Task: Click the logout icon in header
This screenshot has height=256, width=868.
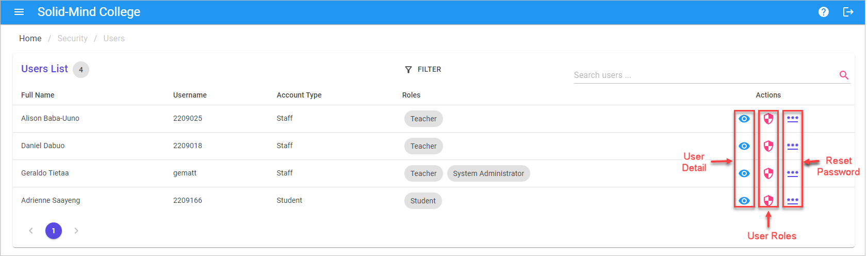Action: [x=848, y=12]
